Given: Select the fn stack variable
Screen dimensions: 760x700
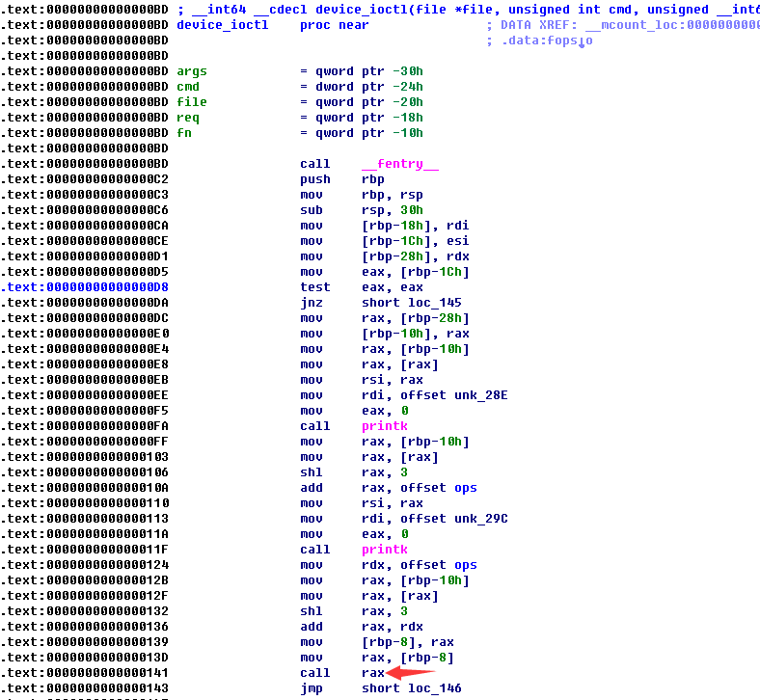Looking at the screenshot, I should tap(184, 133).
